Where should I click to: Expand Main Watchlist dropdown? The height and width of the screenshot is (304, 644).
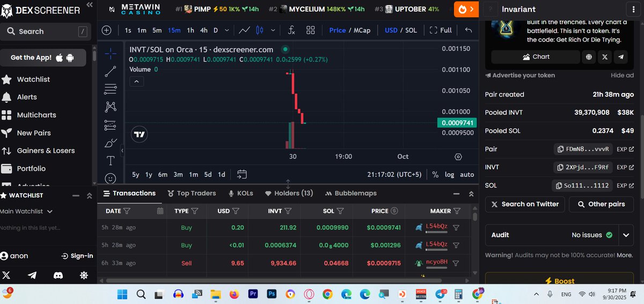click(x=26, y=212)
